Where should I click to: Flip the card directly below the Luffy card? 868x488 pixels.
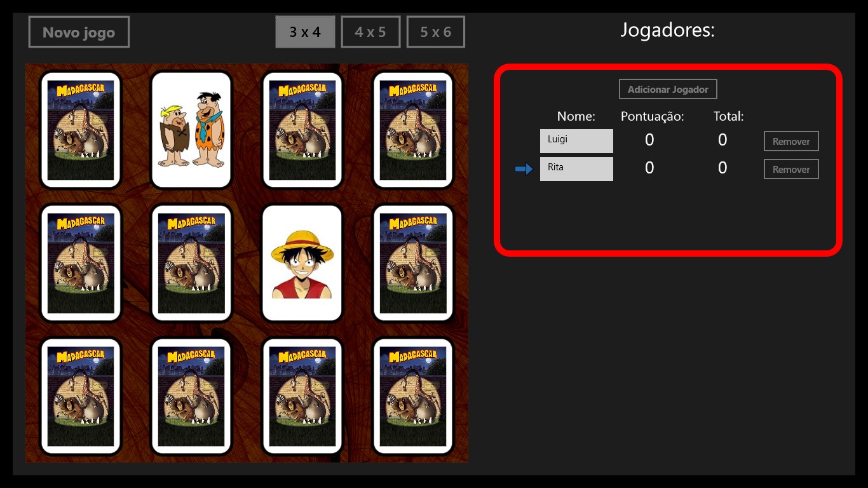click(x=302, y=396)
